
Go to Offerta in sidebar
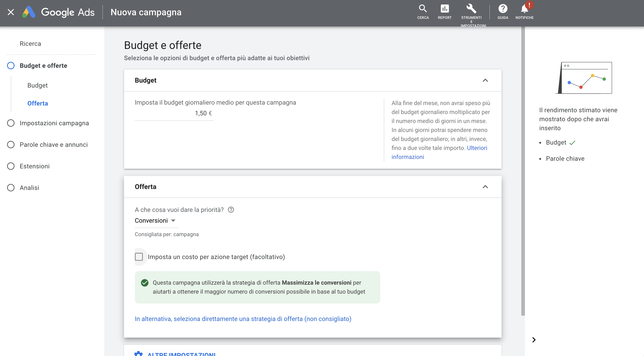click(x=38, y=103)
